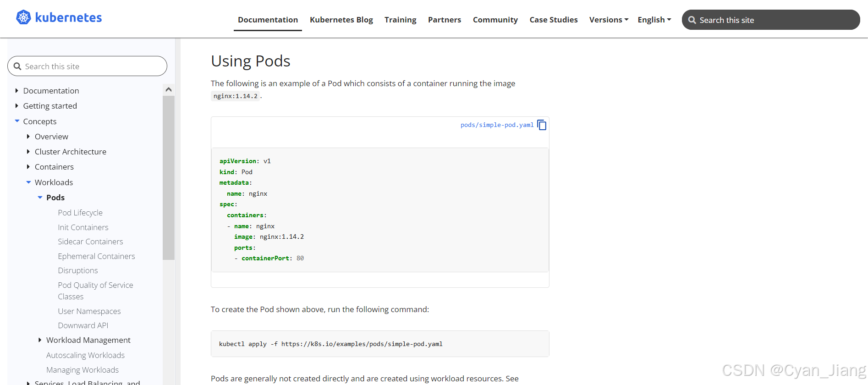Open the Case Studies page
Viewport: 868px width, 385px height.
(553, 20)
